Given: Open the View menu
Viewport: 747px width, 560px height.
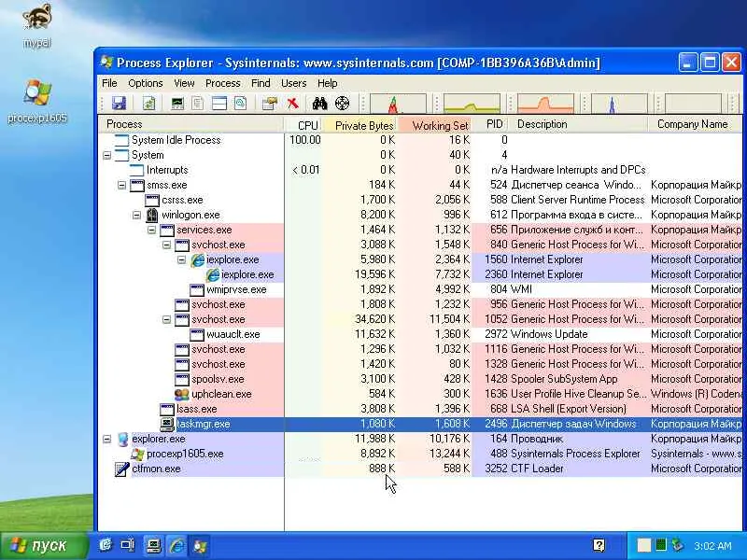Looking at the screenshot, I should point(184,83).
